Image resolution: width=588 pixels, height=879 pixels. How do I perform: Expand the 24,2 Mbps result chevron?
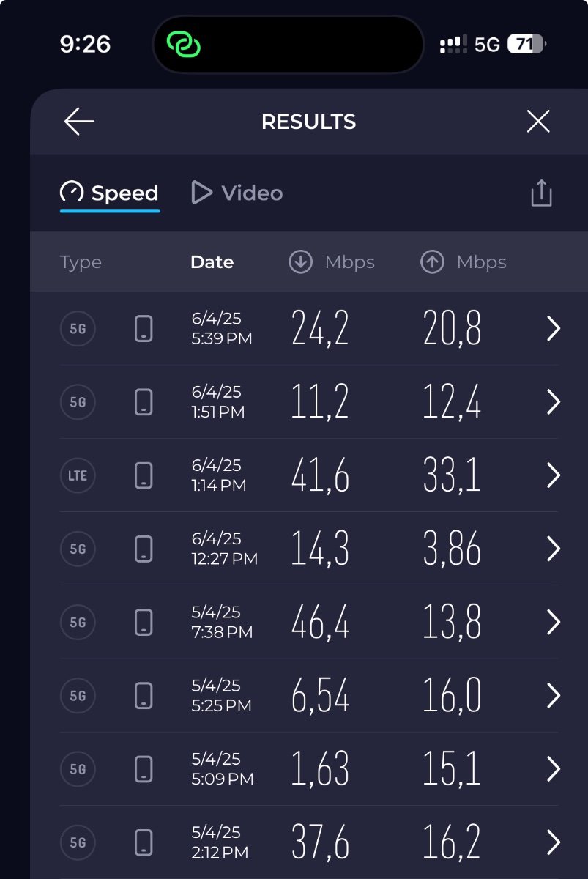pyautogui.click(x=554, y=329)
